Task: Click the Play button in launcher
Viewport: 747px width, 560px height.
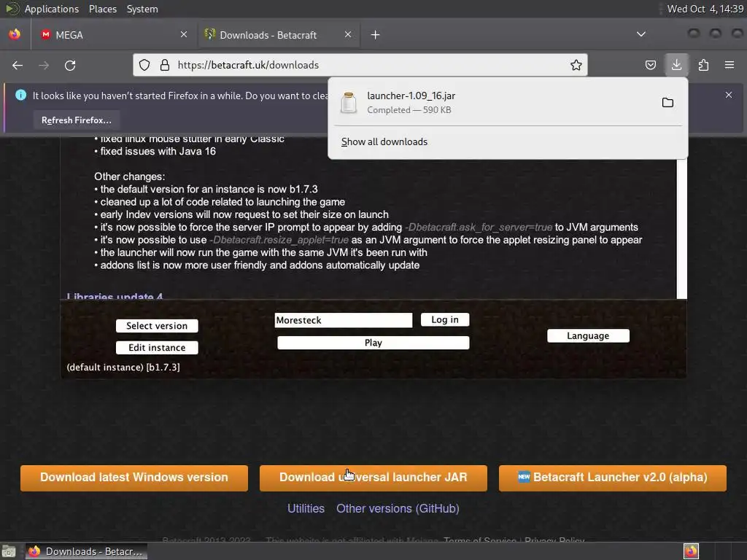Action: 373,343
